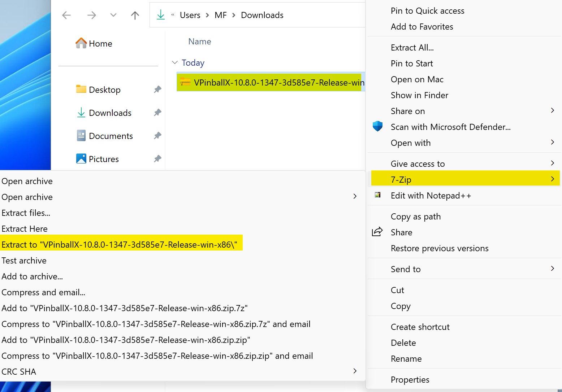
Task: Click the Notepad++ icon in the context menu
Action: tap(377, 195)
